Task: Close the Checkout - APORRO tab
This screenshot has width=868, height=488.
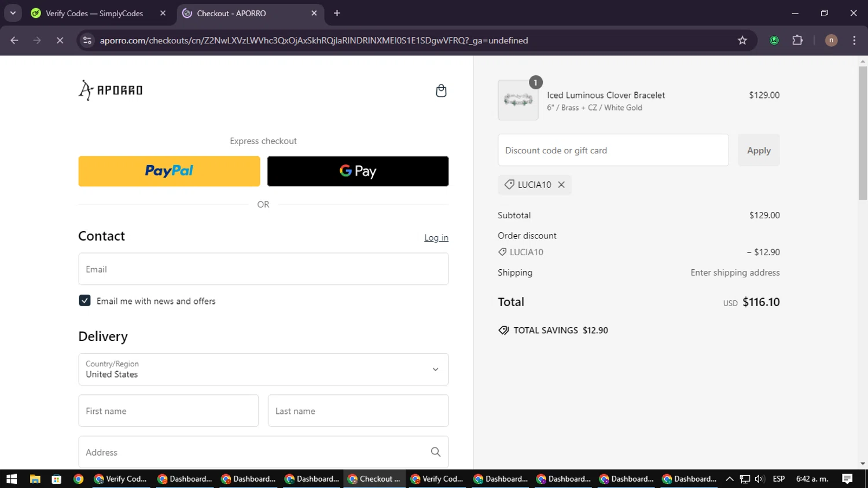Action: pos(314,13)
